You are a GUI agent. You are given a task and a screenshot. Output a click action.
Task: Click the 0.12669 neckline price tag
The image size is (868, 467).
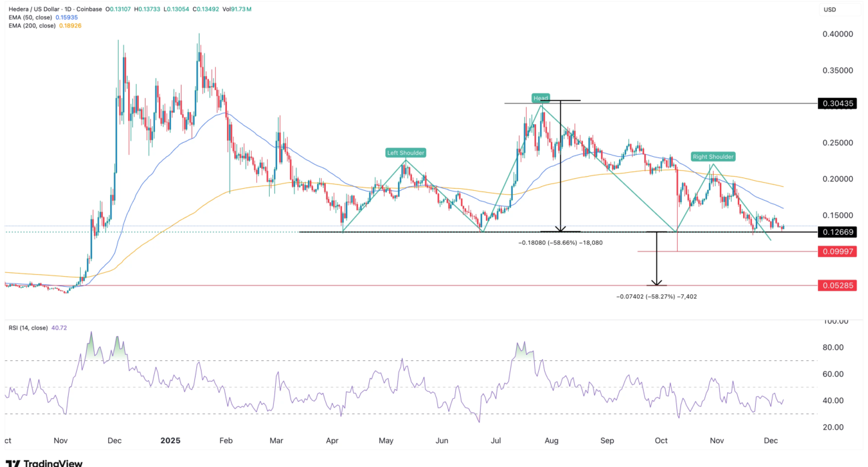(x=837, y=231)
